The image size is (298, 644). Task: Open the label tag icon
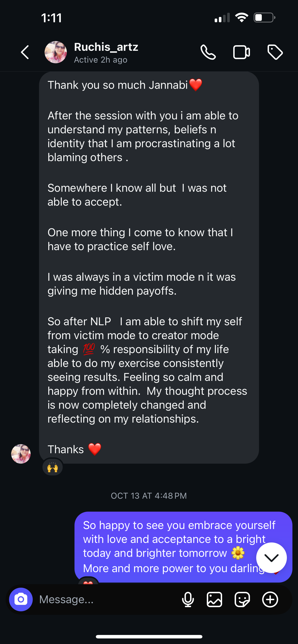tap(275, 52)
